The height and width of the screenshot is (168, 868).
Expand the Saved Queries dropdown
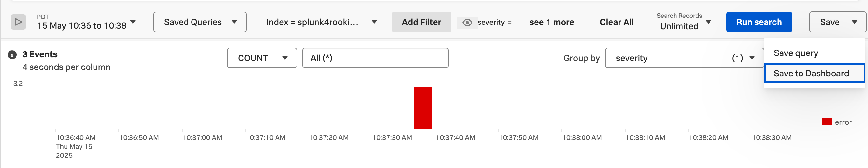tap(199, 22)
